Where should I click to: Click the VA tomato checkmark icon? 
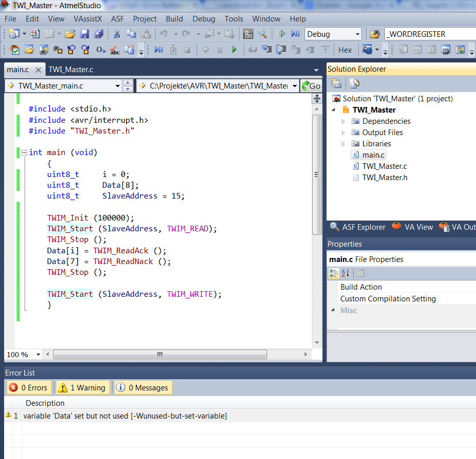pyautogui.click(x=14, y=50)
